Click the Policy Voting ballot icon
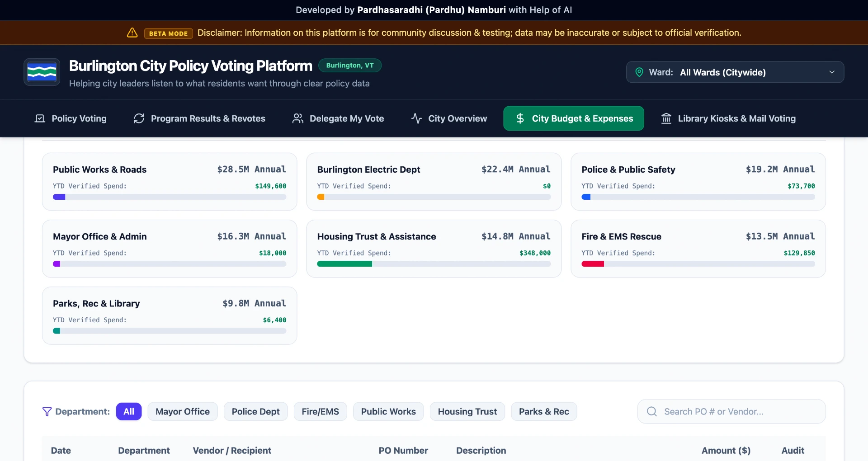Image resolution: width=868 pixels, height=461 pixels. (x=40, y=118)
